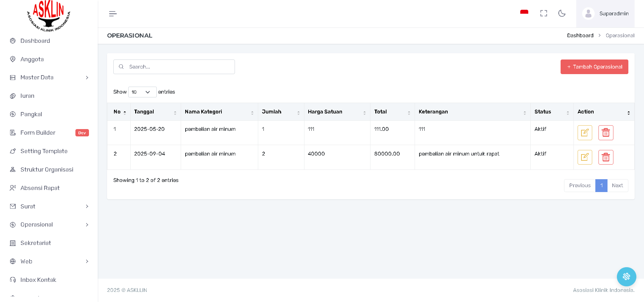644x302 pixels.
Task: Expand the Surat sidebar submenu
Action: (x=49, y=206)
